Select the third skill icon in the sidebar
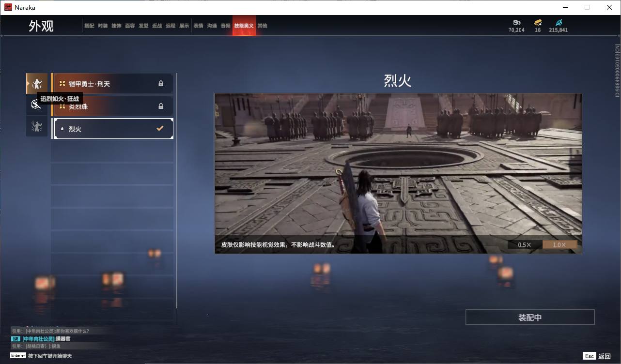The height and width of the screenshot is (364, 621). pos(37,126)
